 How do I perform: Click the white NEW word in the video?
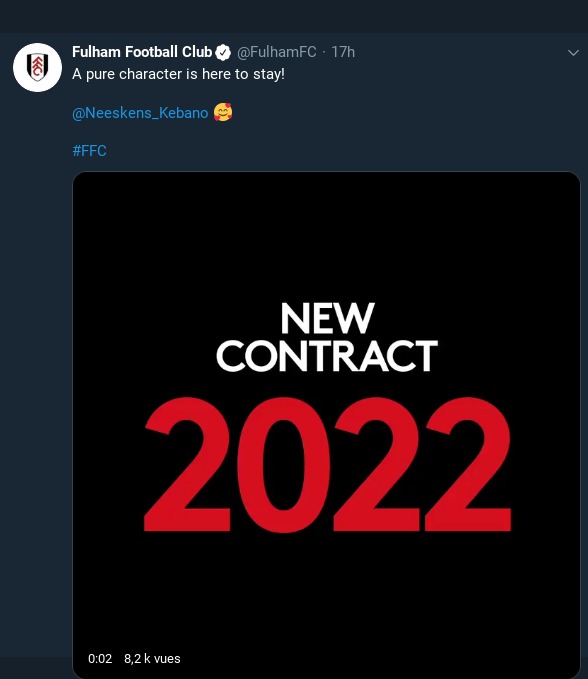(327, 318)
